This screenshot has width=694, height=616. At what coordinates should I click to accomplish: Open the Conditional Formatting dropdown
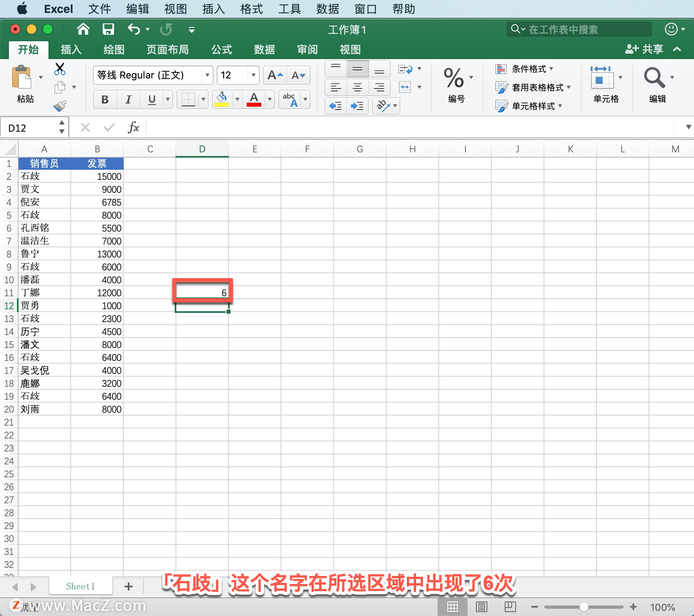pos(525,69)
